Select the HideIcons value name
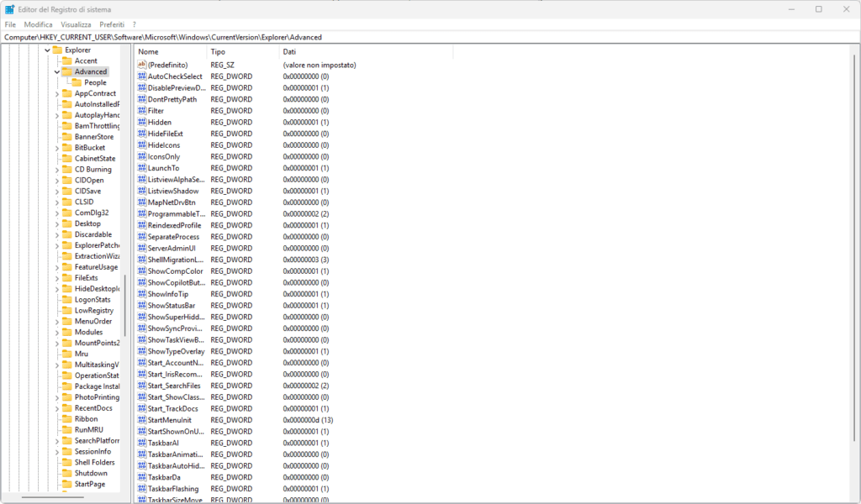This screenshot has height=504, width=861. pyautogui.click(x=164, y=145)
